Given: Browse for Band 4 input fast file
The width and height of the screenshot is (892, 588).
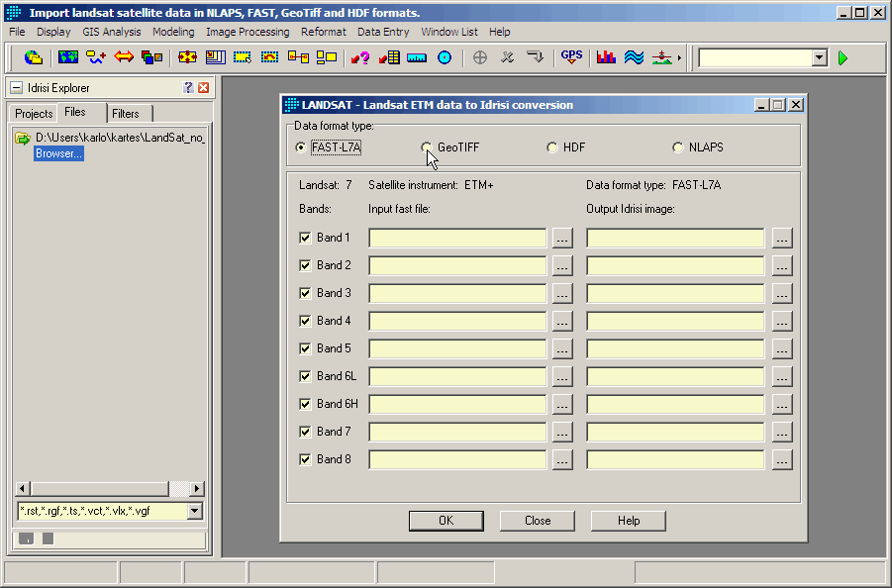Looking at the screenshot, I should coord(562,322).
